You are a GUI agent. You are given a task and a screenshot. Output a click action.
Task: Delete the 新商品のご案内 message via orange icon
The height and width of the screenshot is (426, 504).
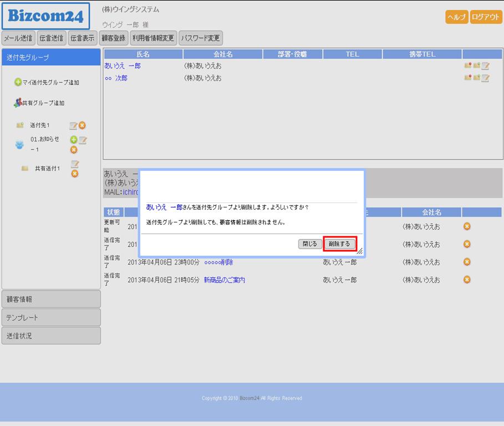(467, 280)
